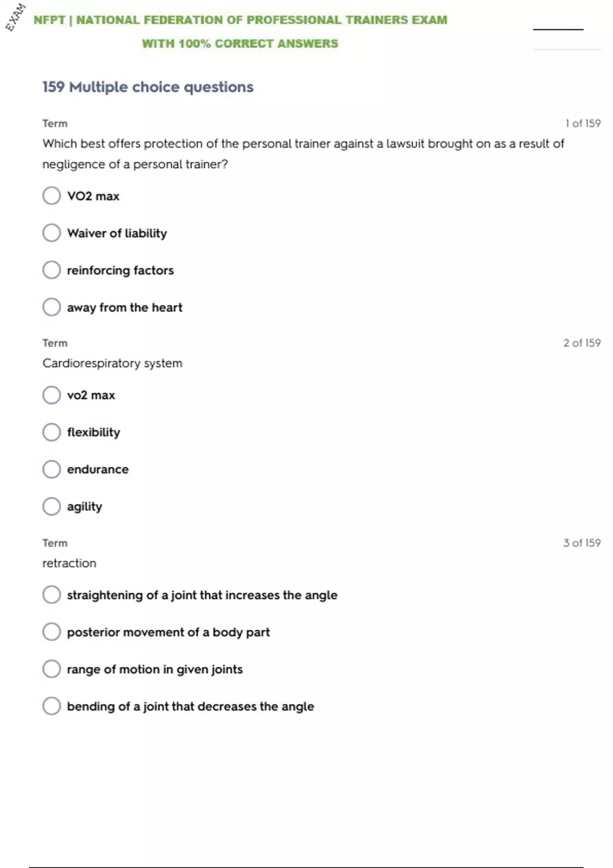The width and height of the screenshot is (613, 868).
Task: Click the NFPT exam title text
Action: pos(240,20)
